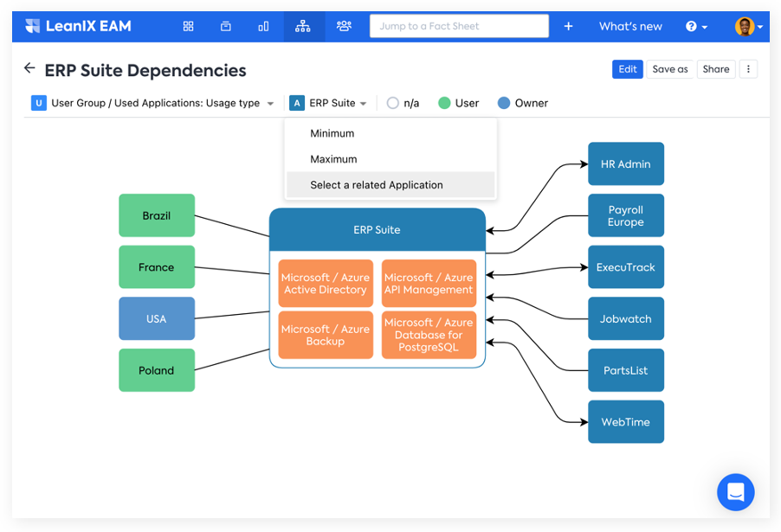This screenshot has width=781, height=532.
Task: Select the WebTime application node
Action: [x=626, y=422]
